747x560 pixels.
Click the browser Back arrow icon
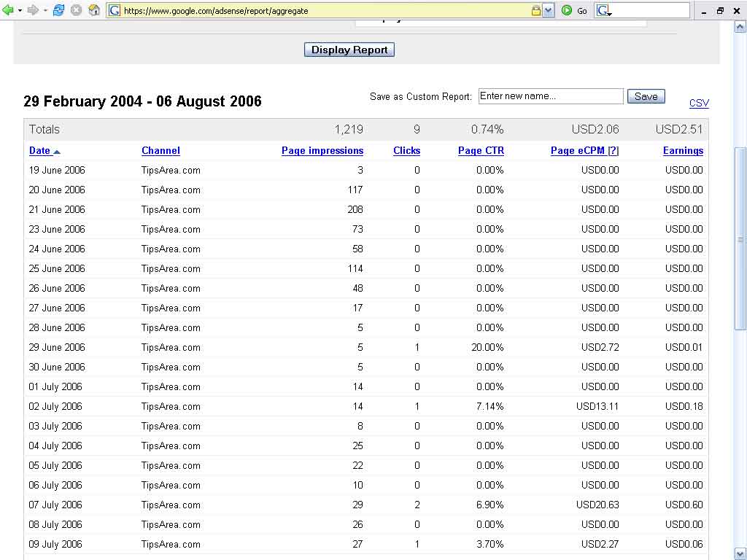click(x=8, y=10)
